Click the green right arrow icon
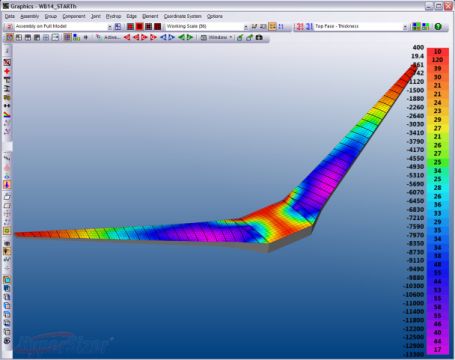The image size is (455, 360). tap(190, 37)
